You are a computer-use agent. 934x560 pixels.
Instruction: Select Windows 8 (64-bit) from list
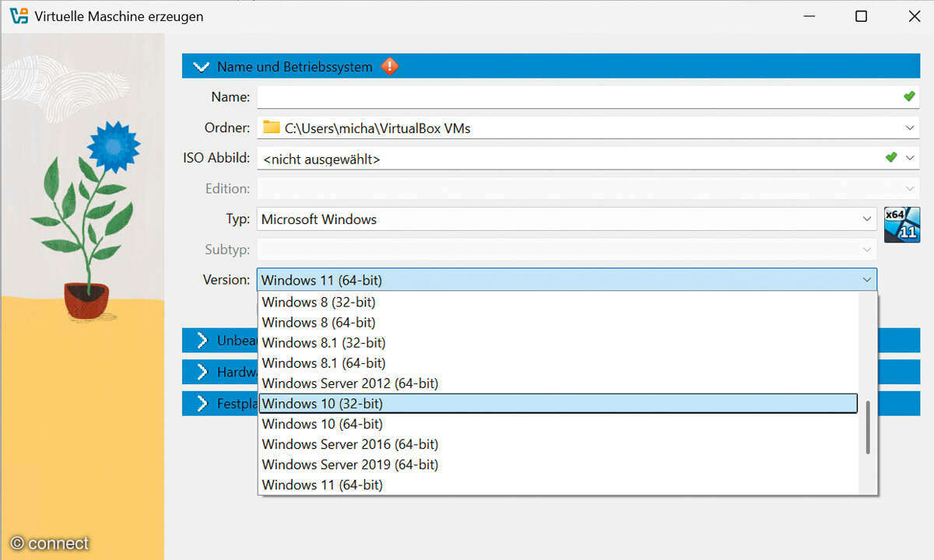(558, 322)
